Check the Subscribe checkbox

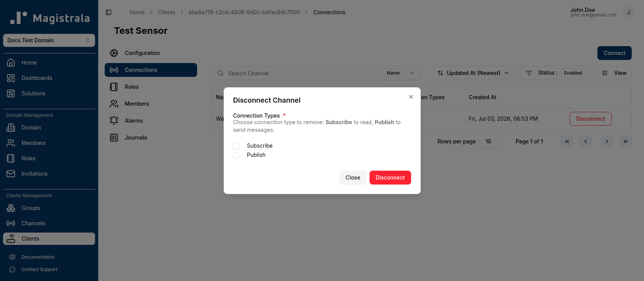236,146
